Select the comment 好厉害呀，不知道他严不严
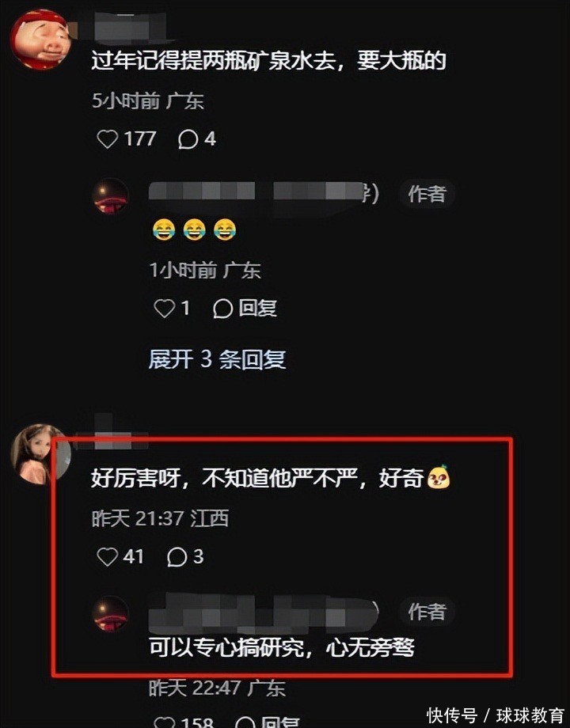Image resolution: width=570 pixels, height=728 pixels. tap(224, 477)
